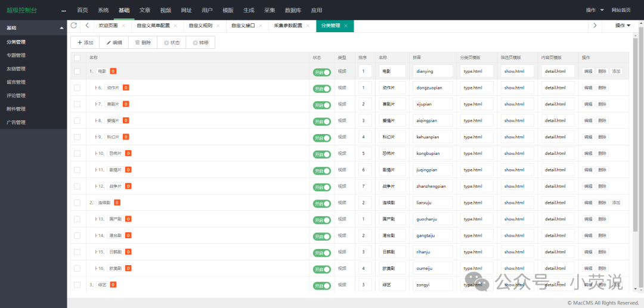Click the show.html field in the 喜剧片 row
This screenshot has width=644, height=308.
(518, 104)
